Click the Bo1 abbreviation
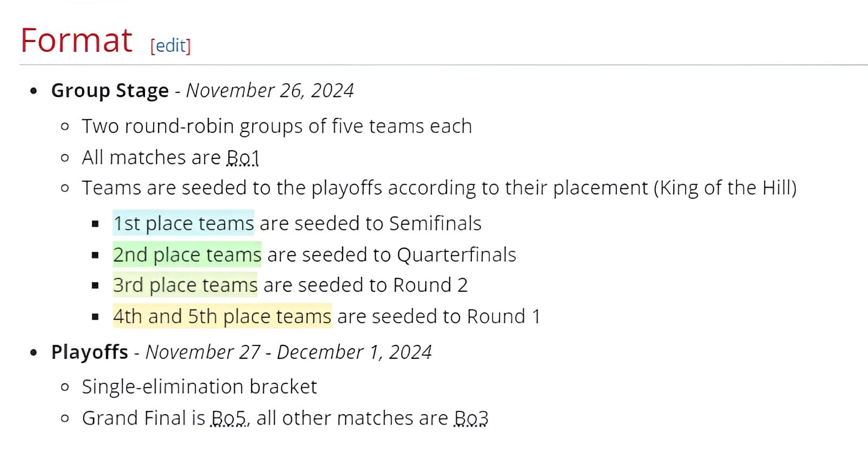The width and height of the screenshot is (868, 452). point(243,158)
